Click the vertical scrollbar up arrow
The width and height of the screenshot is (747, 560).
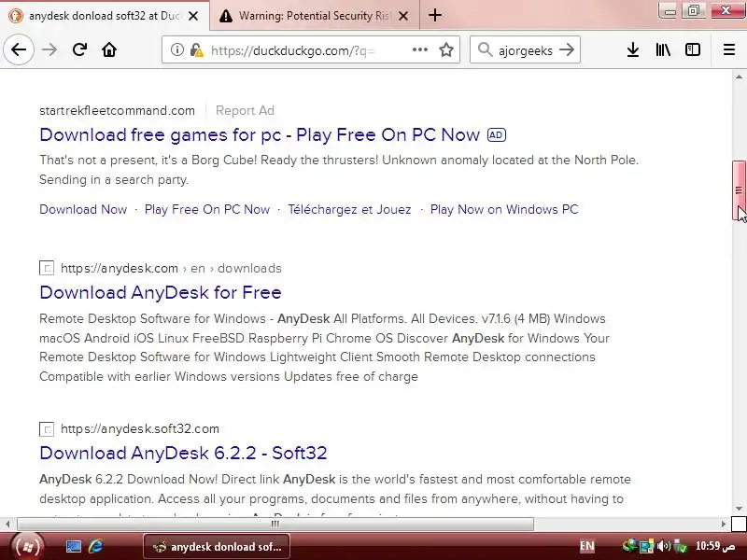739,77
